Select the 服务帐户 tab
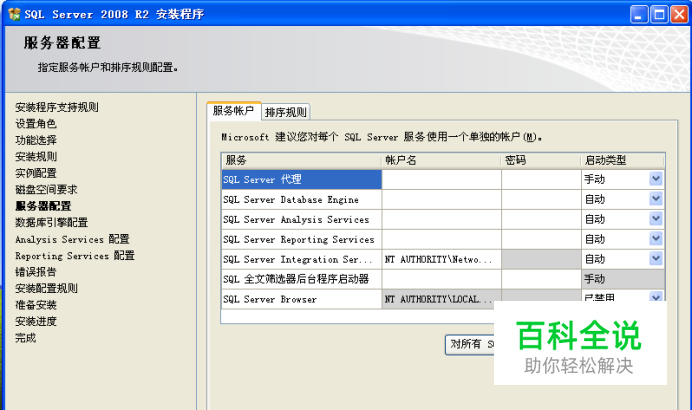692x410 pixels. pos(233,110)
